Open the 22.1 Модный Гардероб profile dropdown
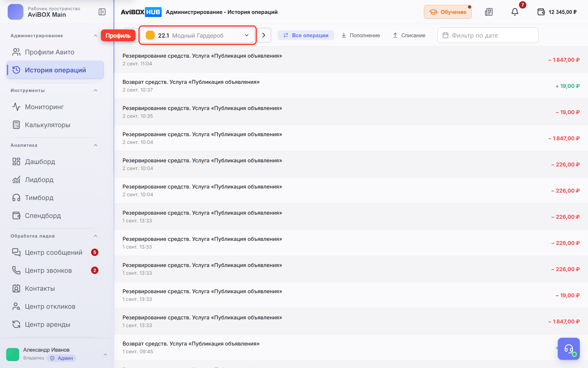 point(198,35)
